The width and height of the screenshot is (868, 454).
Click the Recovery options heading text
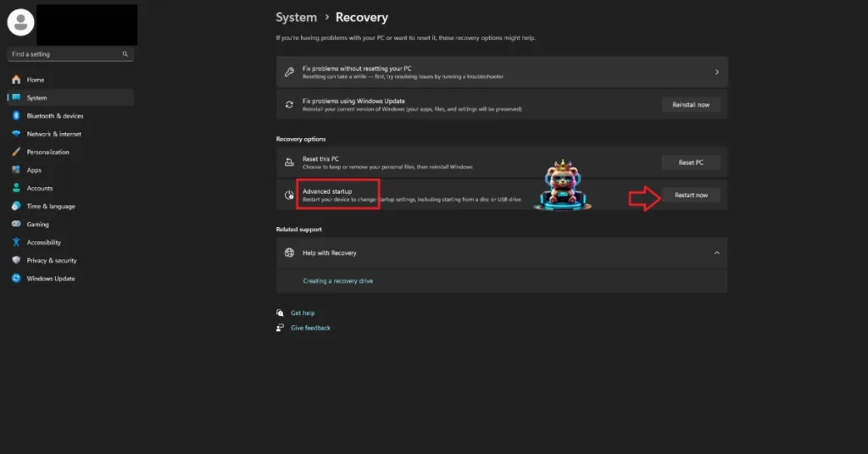[x=301, y=139]
